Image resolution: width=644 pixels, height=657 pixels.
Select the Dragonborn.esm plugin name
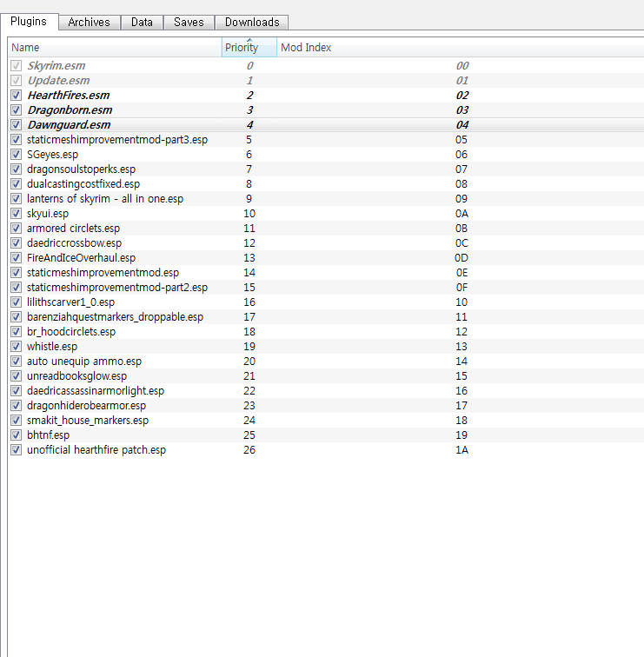click(70, 110)
